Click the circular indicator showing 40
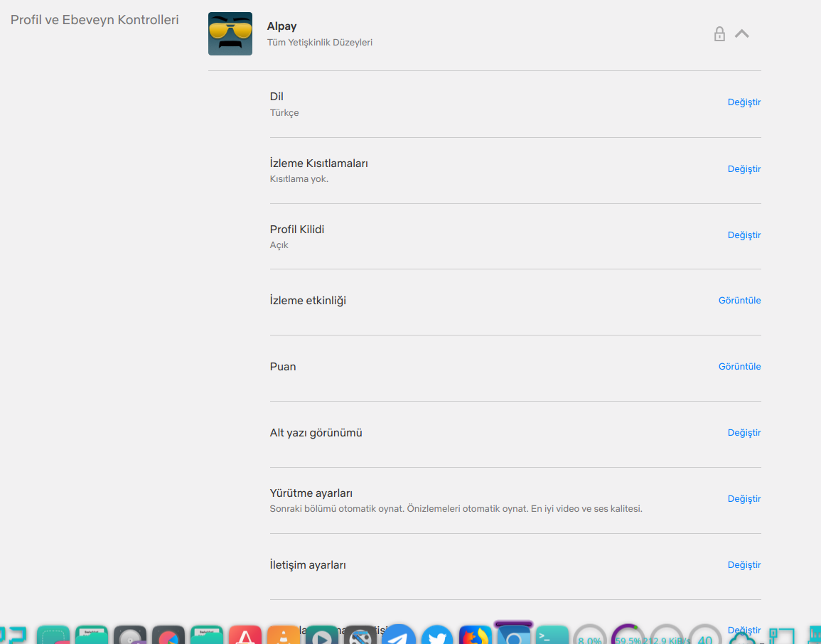 coord(704,635)
